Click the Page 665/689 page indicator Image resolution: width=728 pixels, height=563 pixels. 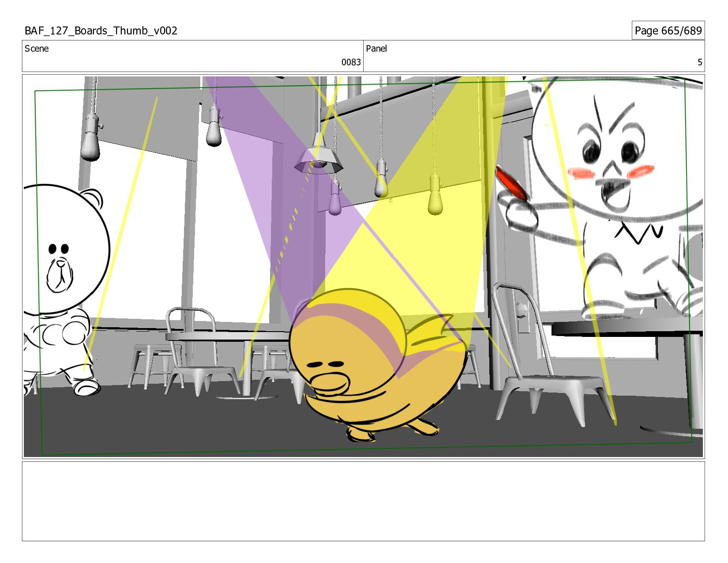[x=668, y=30]
